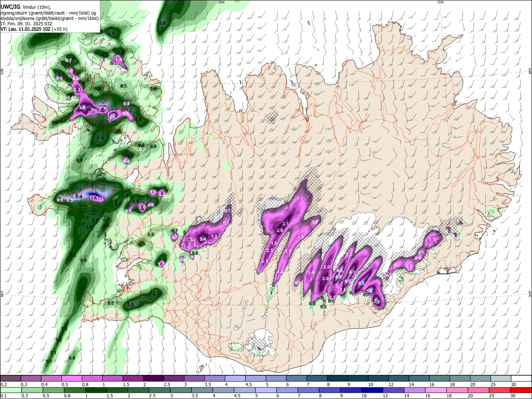Select rain legend swatch between 25 and 30
The image size is (532, 399).
click(500, 390)
